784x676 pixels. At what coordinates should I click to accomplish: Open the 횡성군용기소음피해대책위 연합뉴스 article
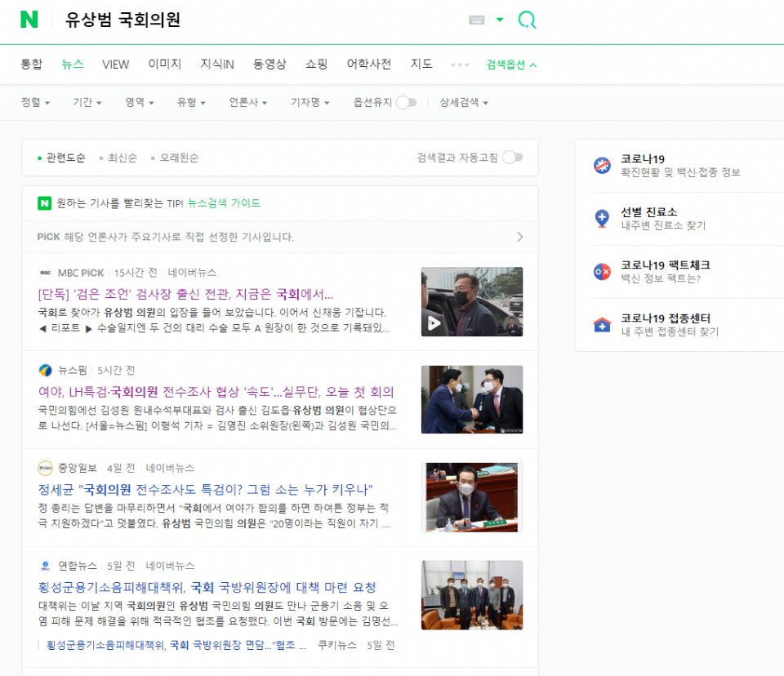[207, 587]
